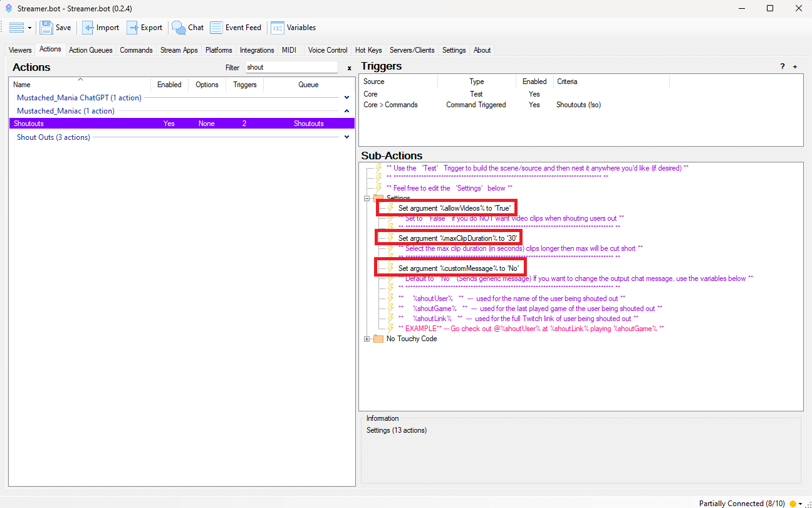Click the plus icon to add trigger

point(795,66)
